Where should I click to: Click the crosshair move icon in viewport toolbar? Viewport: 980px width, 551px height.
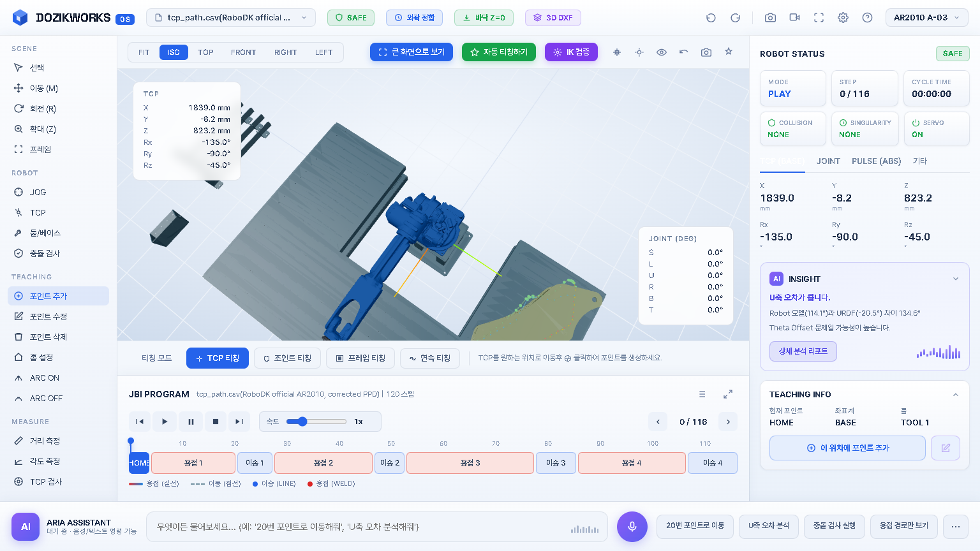[617, 52]
